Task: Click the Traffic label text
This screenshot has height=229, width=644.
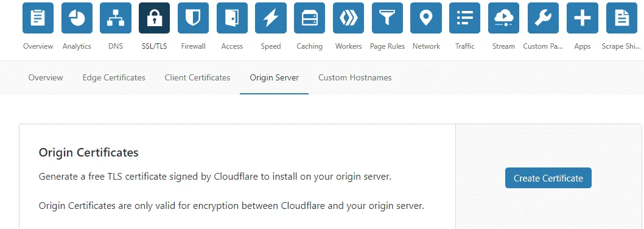Action: click(x=465, y=46)
